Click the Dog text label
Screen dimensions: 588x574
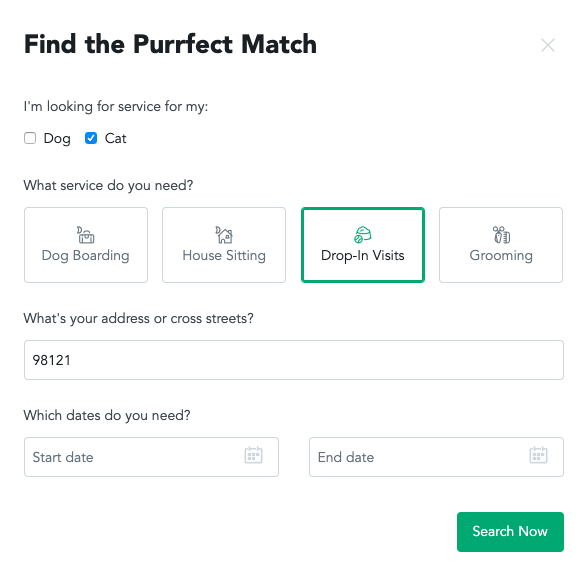coord(57,139)
